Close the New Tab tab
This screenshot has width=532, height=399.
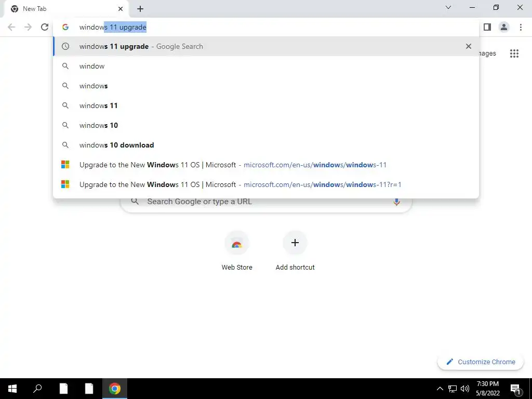[121, 9]
